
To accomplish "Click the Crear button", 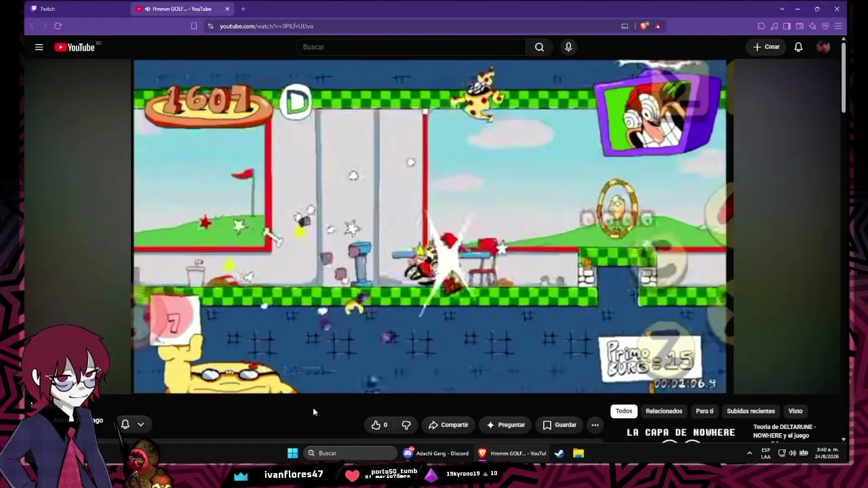I will pyautogui.click(x=766, y=47).
